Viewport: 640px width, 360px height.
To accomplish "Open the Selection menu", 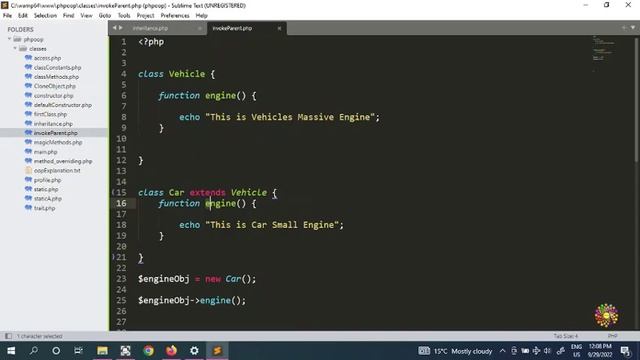I will tap(45, 16).
